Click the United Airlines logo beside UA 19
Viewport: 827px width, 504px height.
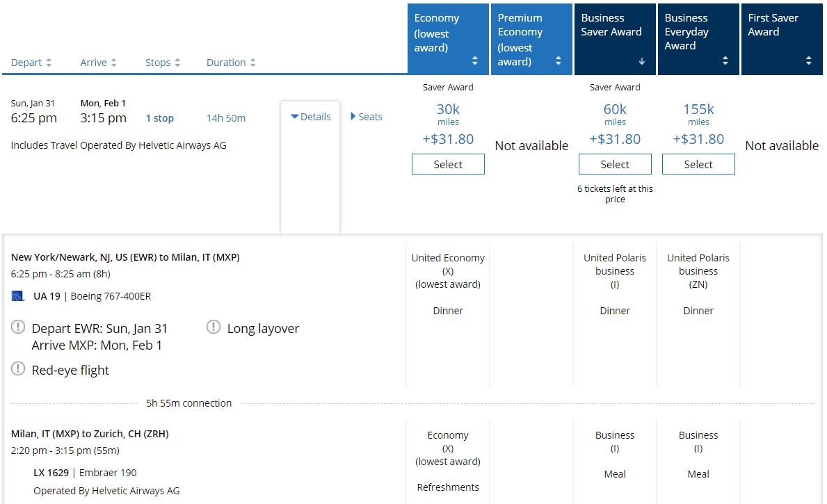pyautogui.click(x=18, y=296)
